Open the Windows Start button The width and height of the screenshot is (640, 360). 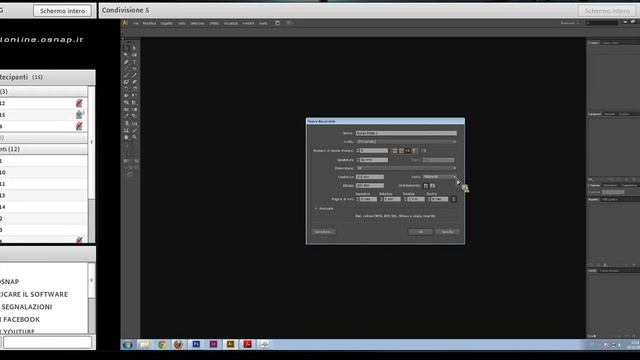[128, 344]
